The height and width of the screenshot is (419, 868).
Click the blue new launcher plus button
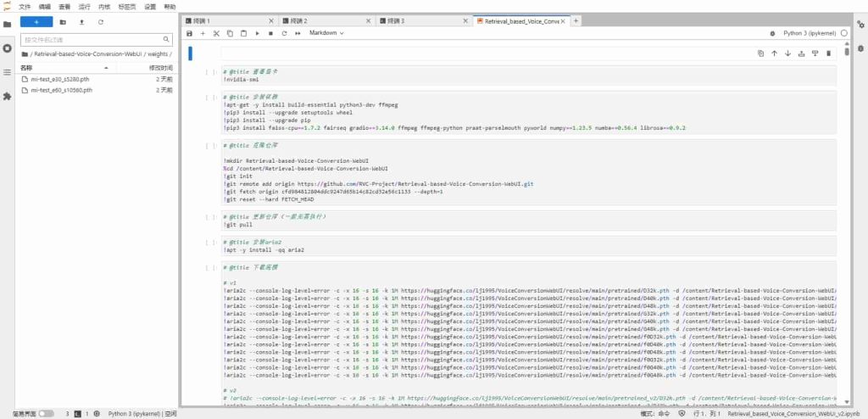(36, 22)
